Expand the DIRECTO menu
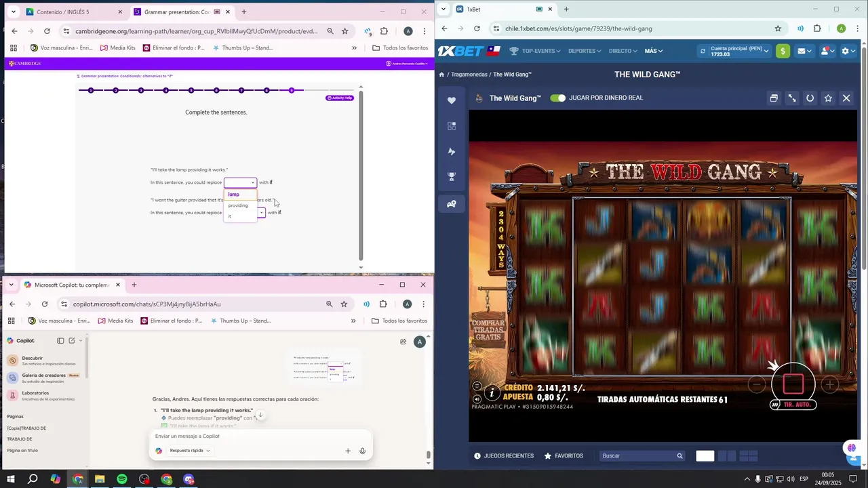The width and height of the screenshot is (868, 488). [623, 51]
